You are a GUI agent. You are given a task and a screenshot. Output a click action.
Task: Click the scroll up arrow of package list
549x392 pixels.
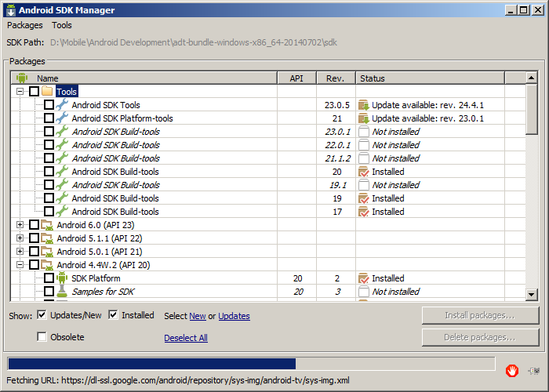[532, 78]
